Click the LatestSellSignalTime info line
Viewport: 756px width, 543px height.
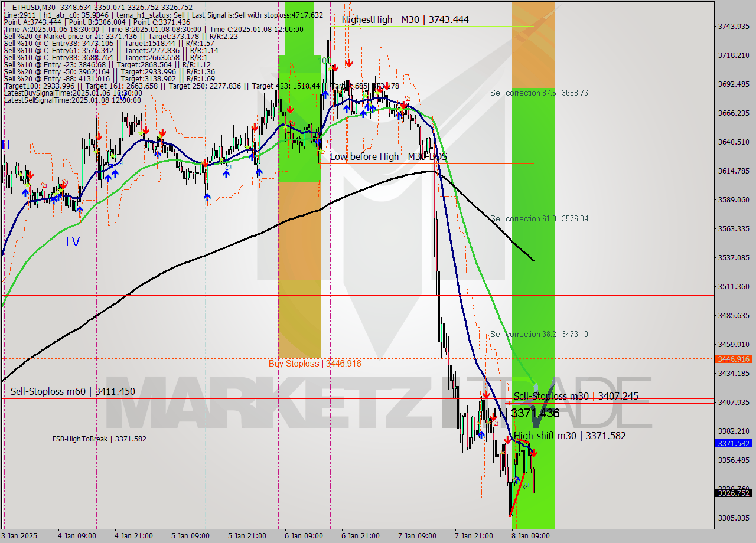[73, 100]
